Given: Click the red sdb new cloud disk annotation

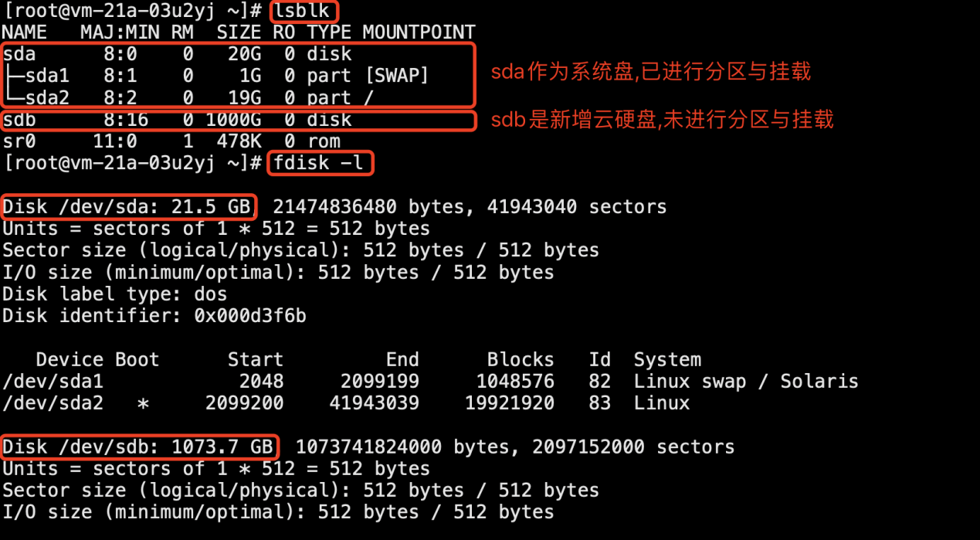Looking at the screenshot, I should 663,120.
